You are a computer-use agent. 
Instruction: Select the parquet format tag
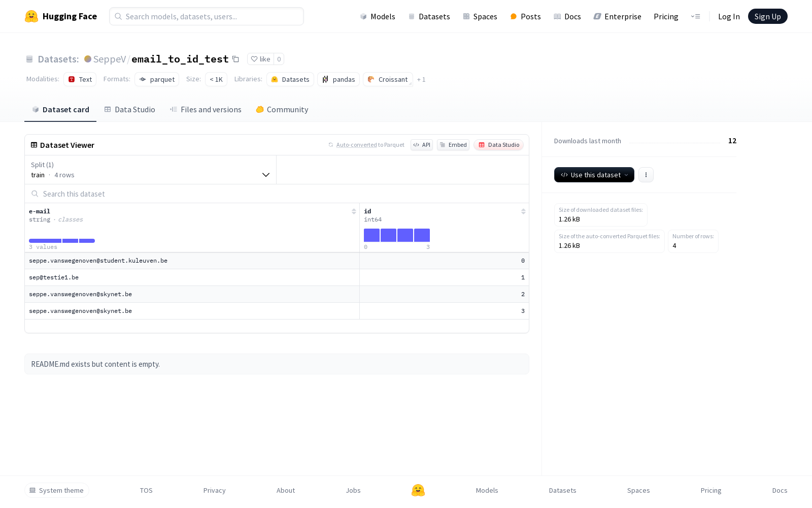pos(157,79)
